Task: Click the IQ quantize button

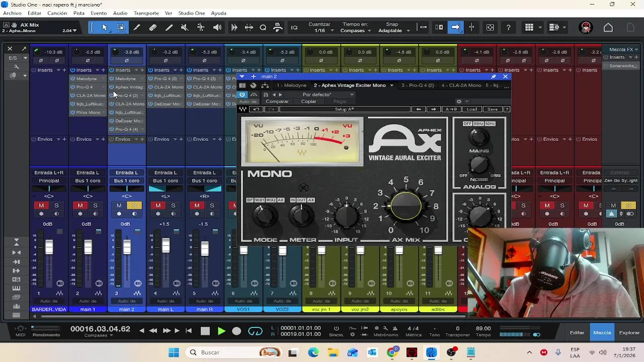Action: [294, 28]
